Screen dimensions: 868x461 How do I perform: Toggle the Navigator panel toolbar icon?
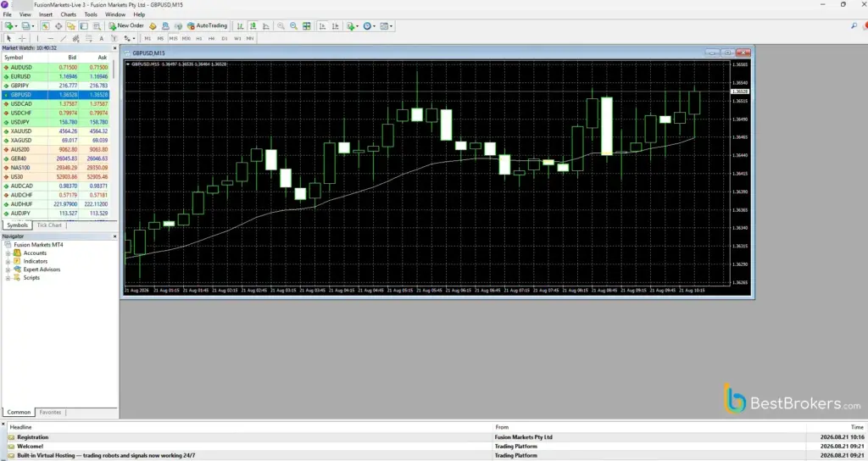tap(71, 26)
